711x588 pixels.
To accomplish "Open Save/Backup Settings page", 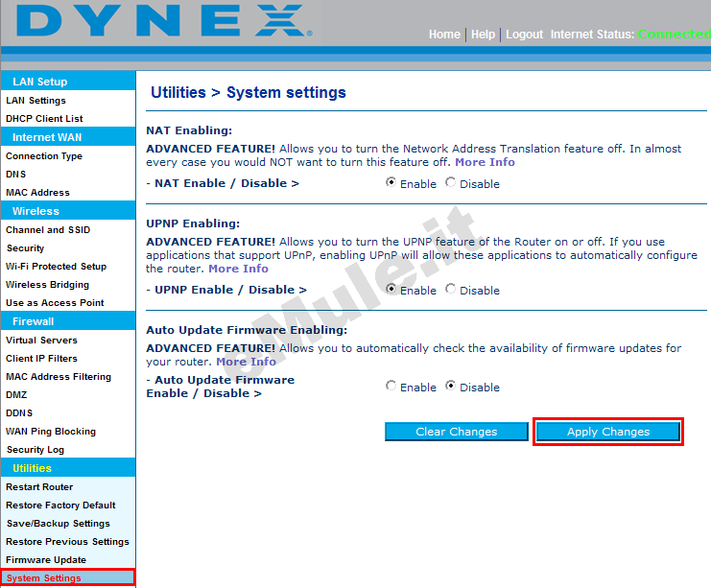I will pyautogui.click(x=58, y=524).
